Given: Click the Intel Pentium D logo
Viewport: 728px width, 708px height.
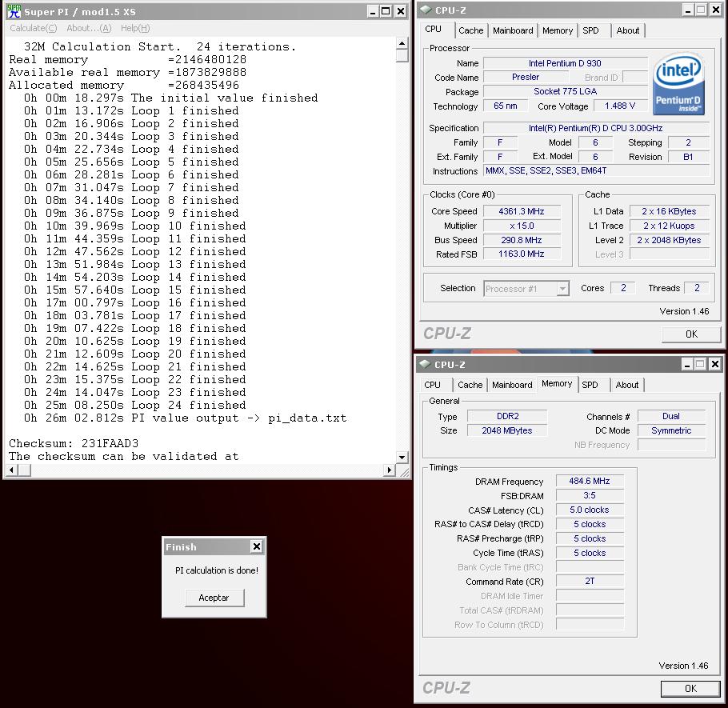Looking at the screenshot, I should coord(678,85).
